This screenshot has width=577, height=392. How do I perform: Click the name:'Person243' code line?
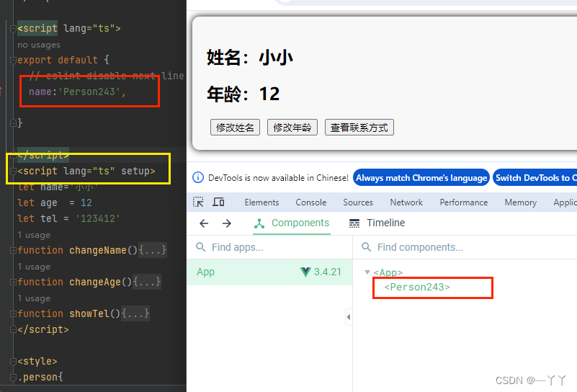[x=78, y=92]
